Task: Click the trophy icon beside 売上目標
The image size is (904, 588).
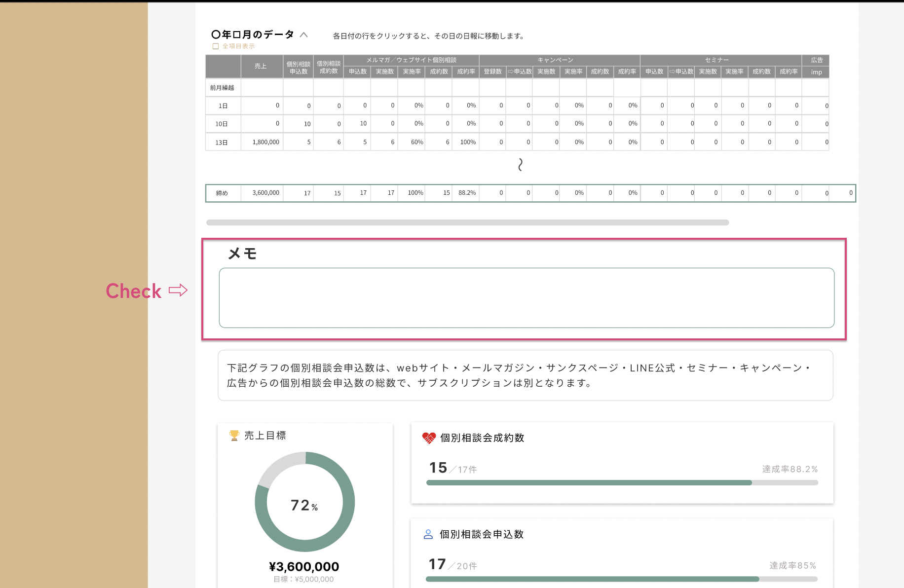Action: tap(234, 436)
